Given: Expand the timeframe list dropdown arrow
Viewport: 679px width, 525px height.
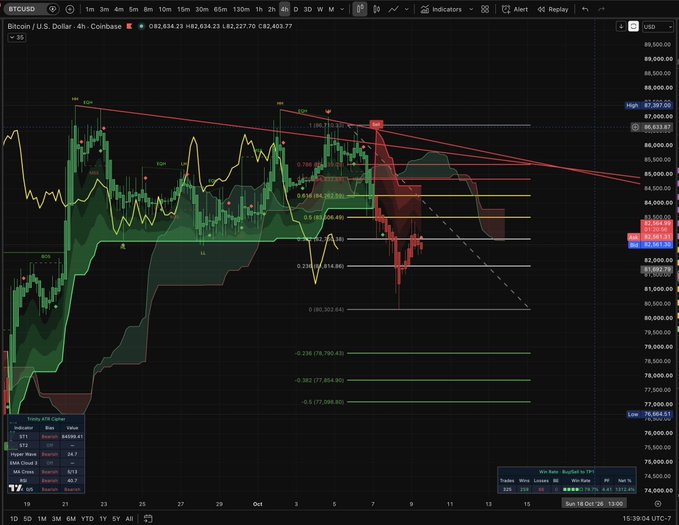Looking at the screenshot, I should tap(342, 9).
